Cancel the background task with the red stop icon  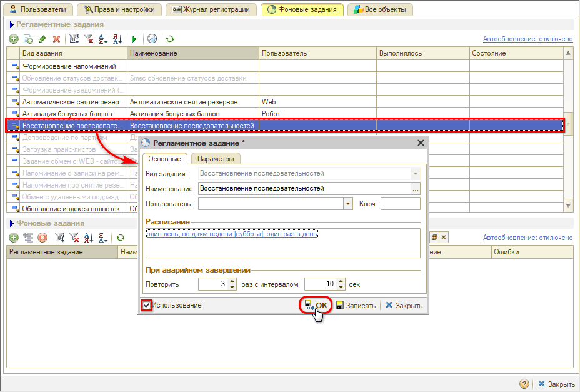[42, 238]
